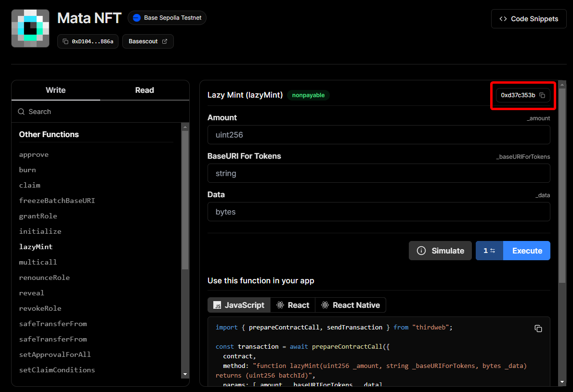Viewport: 573px width, 392px height.
Task: Select the freezeBatchBaseURI function
Action: point(57,201)
